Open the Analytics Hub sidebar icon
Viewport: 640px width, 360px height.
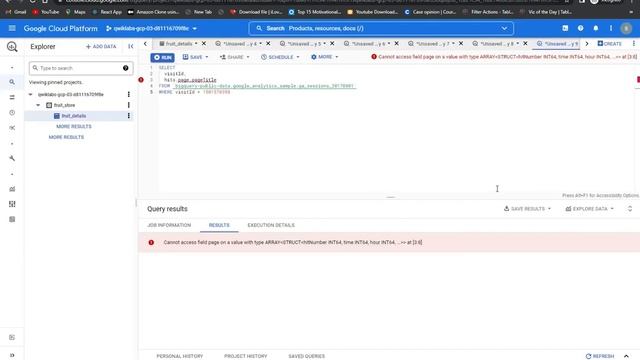(x=12, y=128)
